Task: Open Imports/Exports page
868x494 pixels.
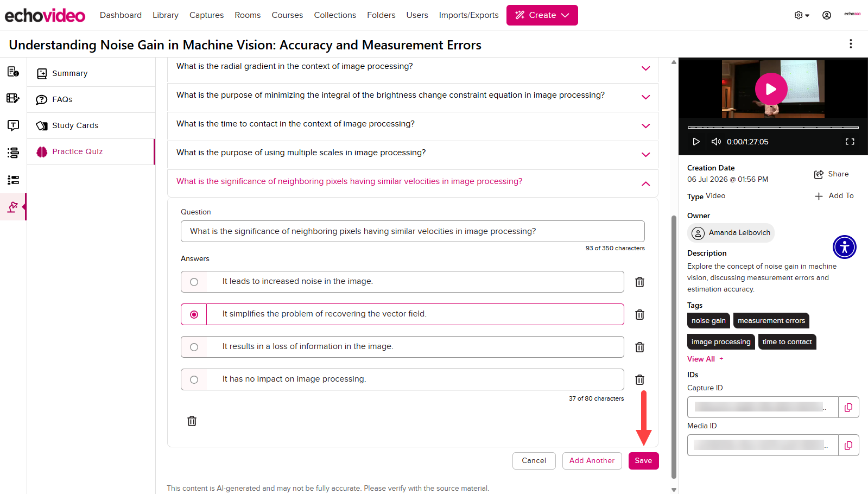Action: tap(468, 15)
